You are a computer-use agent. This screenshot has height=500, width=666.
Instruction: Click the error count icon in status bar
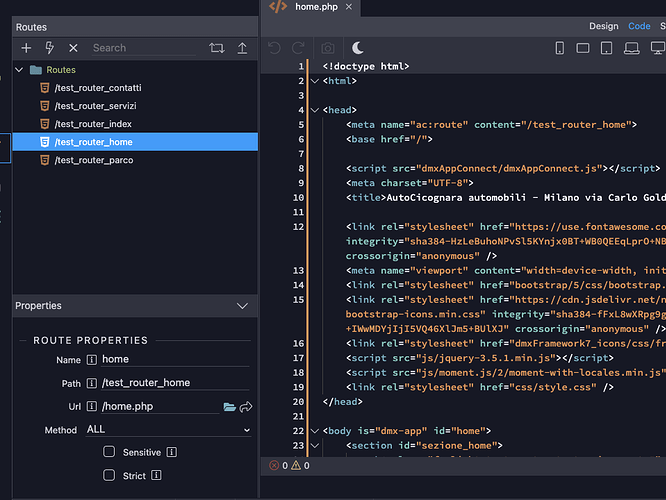tap(274, 465)
